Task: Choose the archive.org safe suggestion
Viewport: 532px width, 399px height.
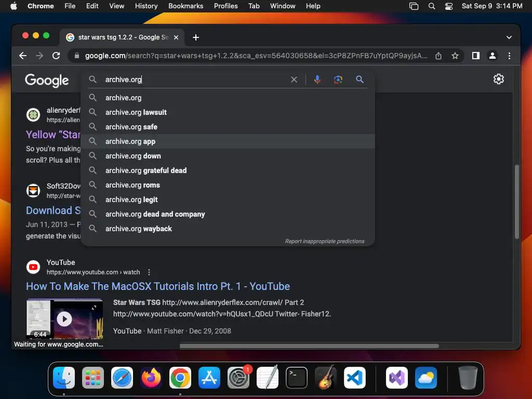Action: point(228,127)
